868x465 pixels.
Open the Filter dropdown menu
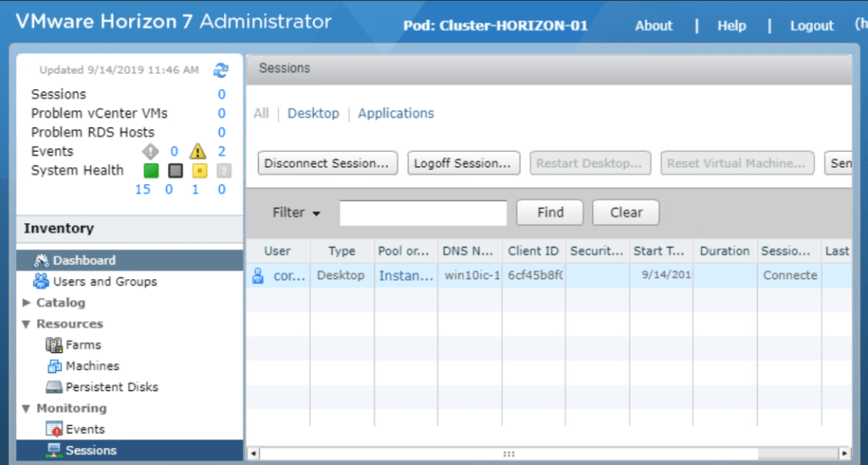point(296,213)
